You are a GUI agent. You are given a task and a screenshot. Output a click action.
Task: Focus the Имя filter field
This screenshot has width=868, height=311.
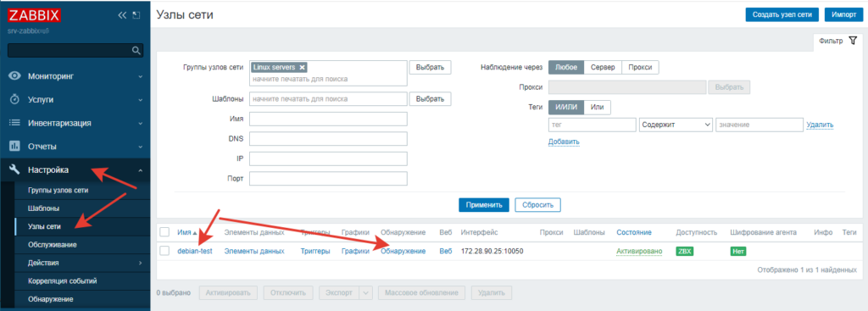pos(328,119)
